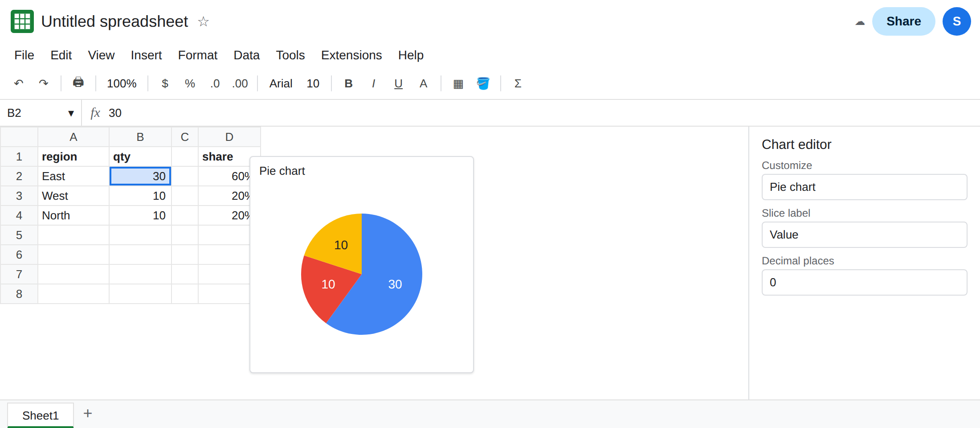
Task: Open the Format menu
Action: 197,55
